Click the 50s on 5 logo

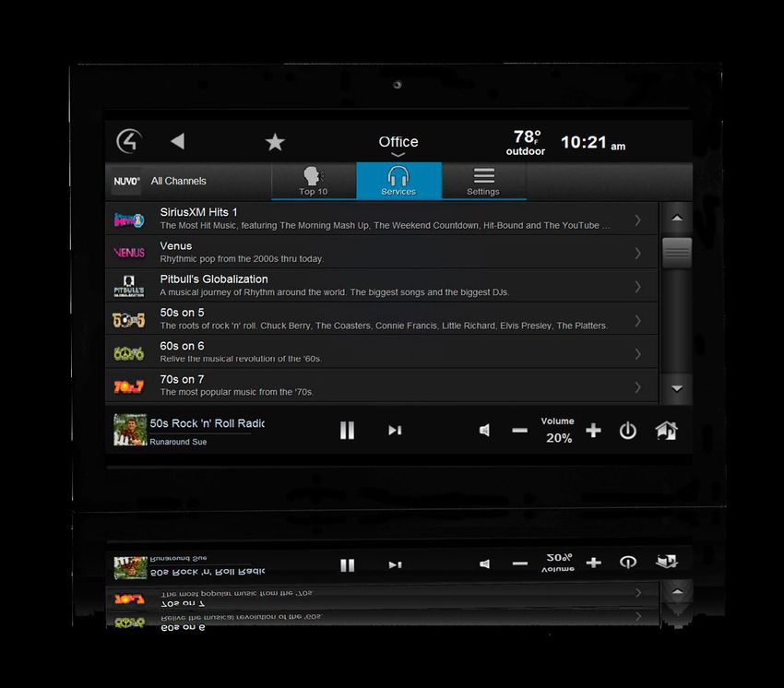pos(129,320)
